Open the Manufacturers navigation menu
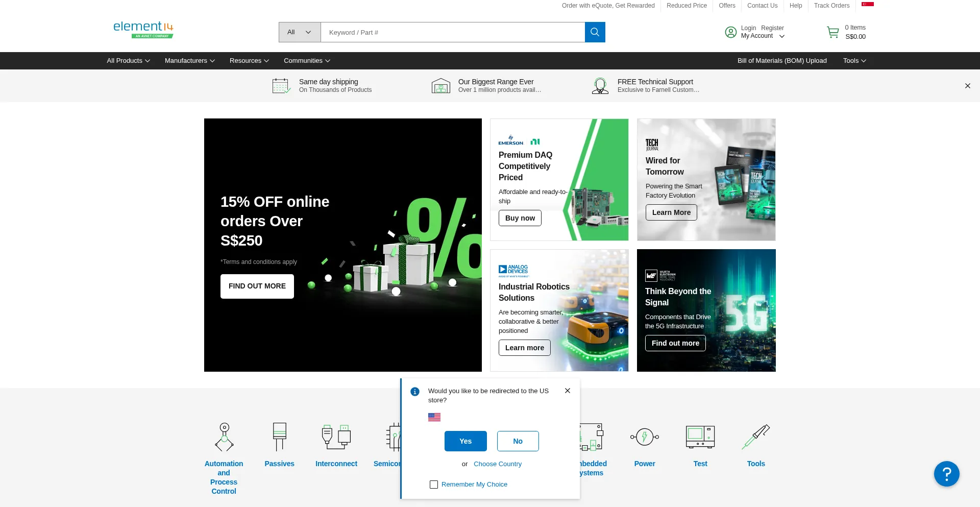Screen dimensions: 980x507 (x=189, y=61)
